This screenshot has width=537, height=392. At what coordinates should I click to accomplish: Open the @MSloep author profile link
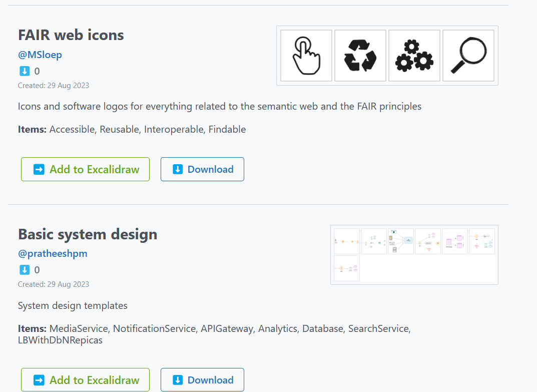[x=40, y=55]
